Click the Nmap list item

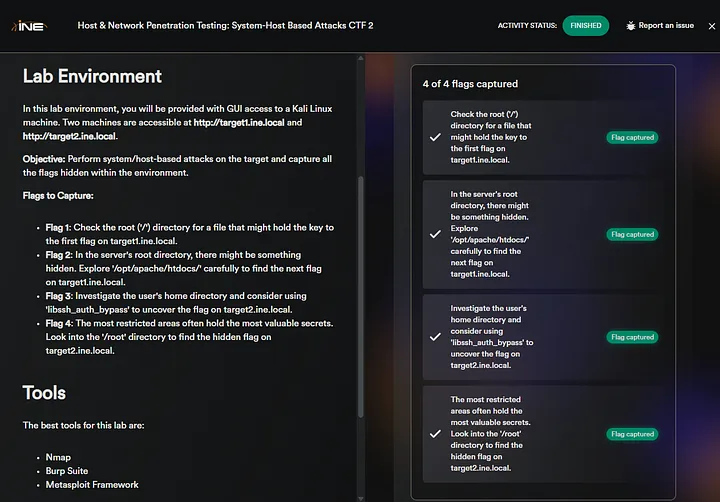click(58, 457)
